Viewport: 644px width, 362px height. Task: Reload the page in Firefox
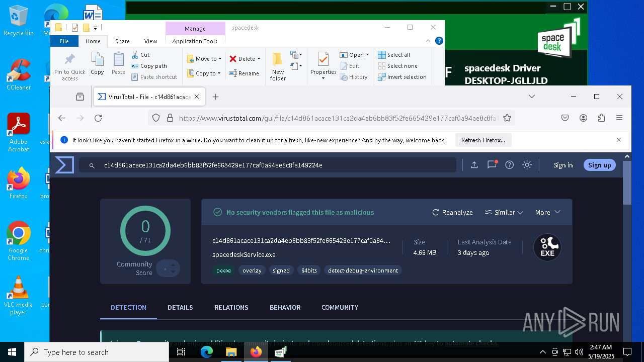coord(98,118)
